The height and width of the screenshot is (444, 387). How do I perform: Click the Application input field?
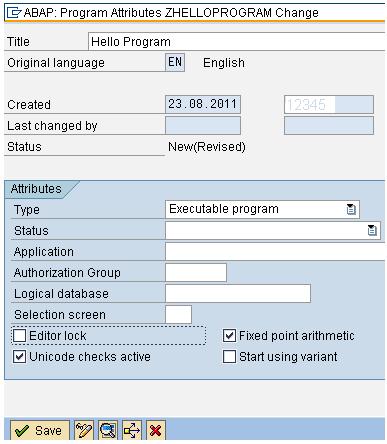tap(275, 252)
